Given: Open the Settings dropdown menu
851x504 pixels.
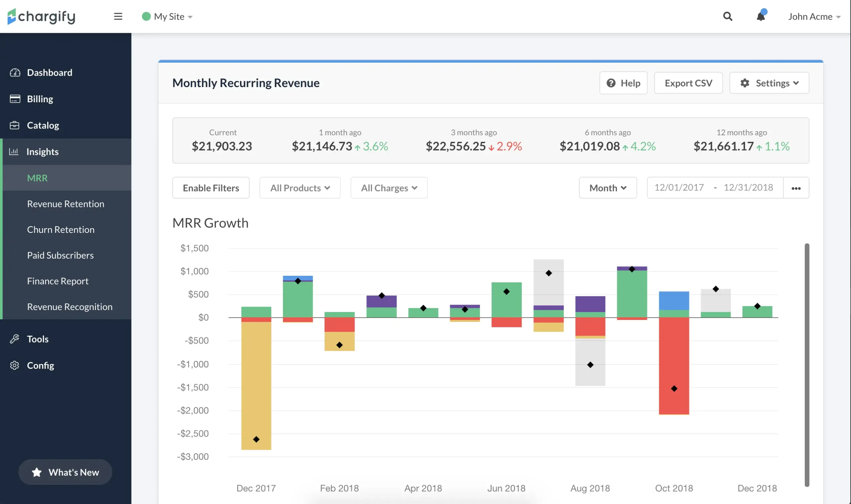Looking at the screenshot, I should pos(769,83).
